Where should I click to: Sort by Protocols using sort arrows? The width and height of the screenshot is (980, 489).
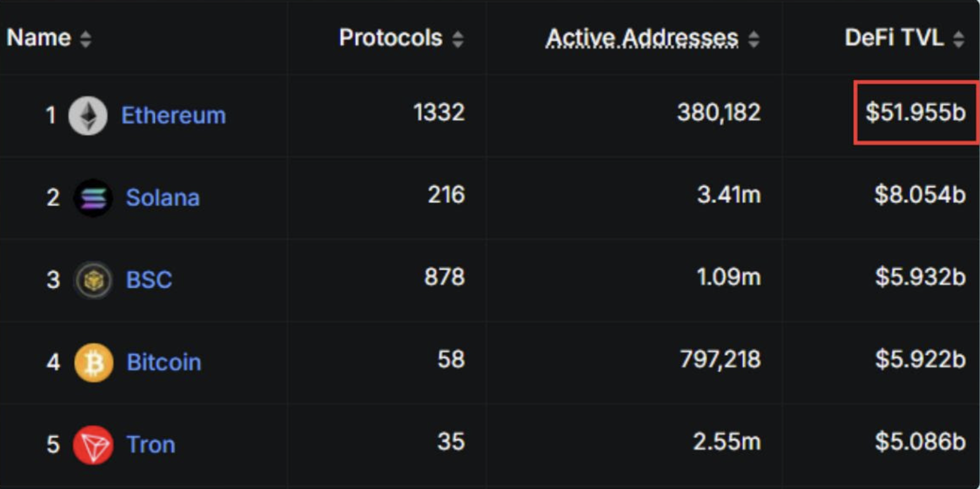(x=457, y=40)
